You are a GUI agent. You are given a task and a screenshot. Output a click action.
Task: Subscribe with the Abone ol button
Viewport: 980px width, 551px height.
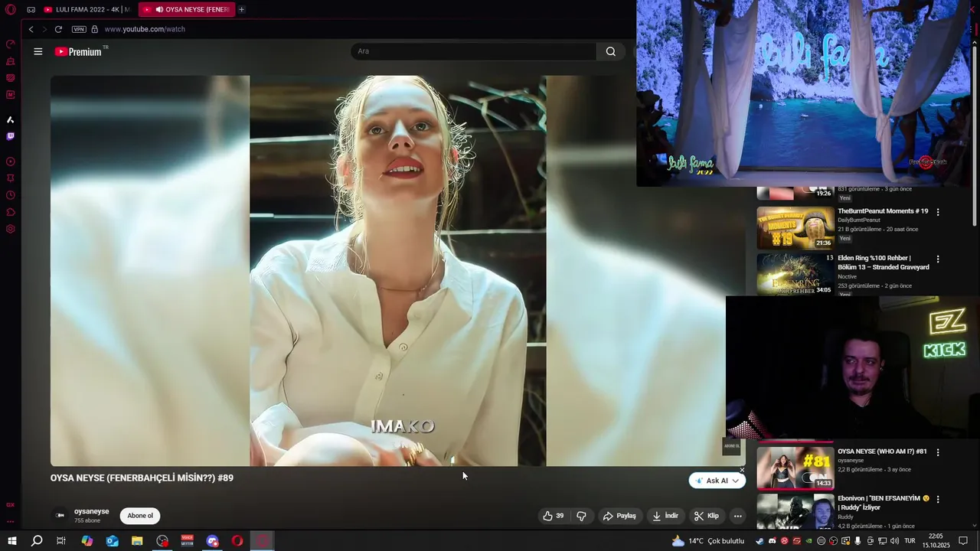click(140, 516)
